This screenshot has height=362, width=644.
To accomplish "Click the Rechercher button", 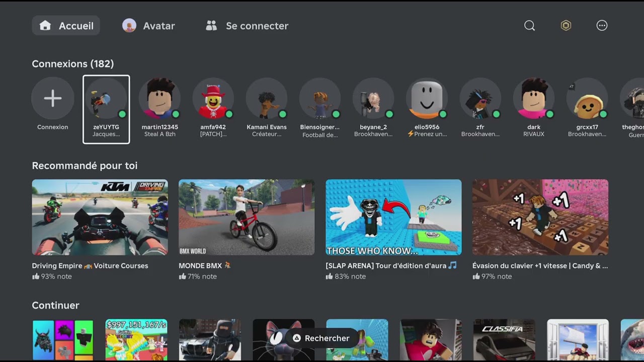I will click(x=321, y=338).
